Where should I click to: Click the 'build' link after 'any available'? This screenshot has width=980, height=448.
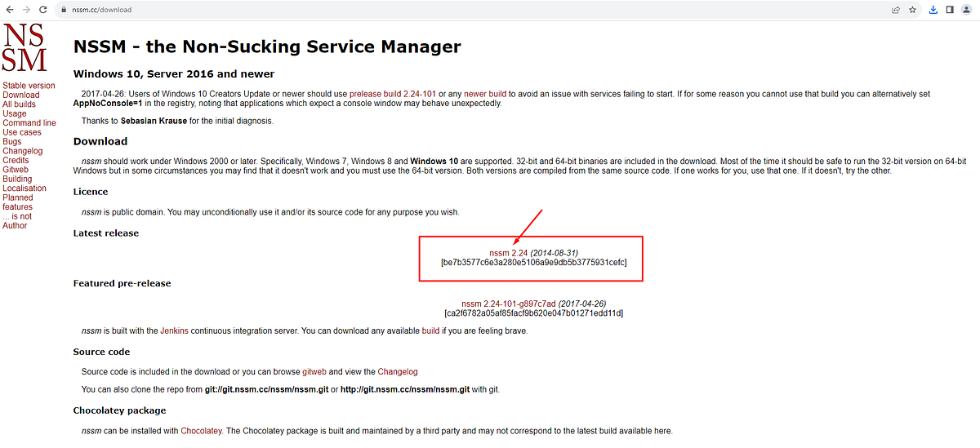430,331
